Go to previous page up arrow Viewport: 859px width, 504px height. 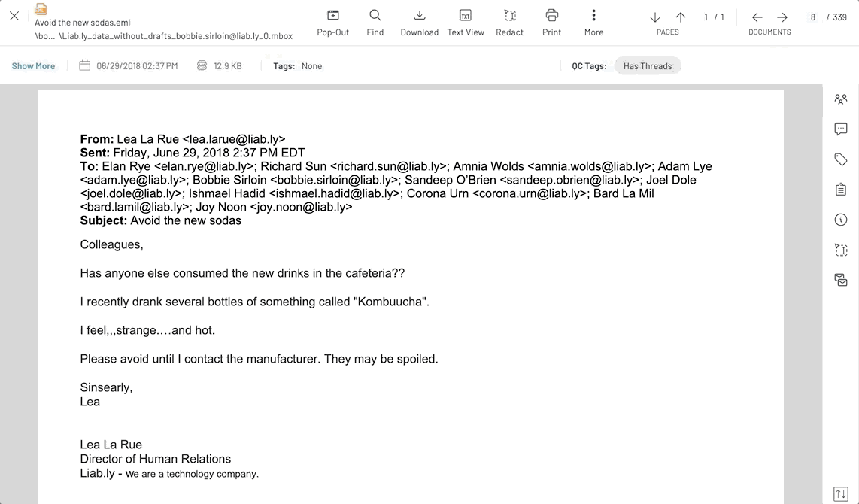click(x=681, y=17)
